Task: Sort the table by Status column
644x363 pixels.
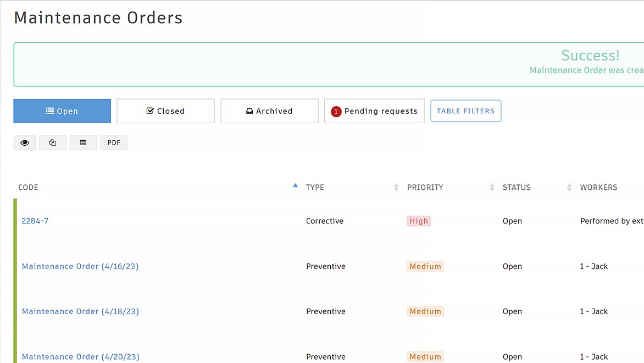Action: click(569, 188)
